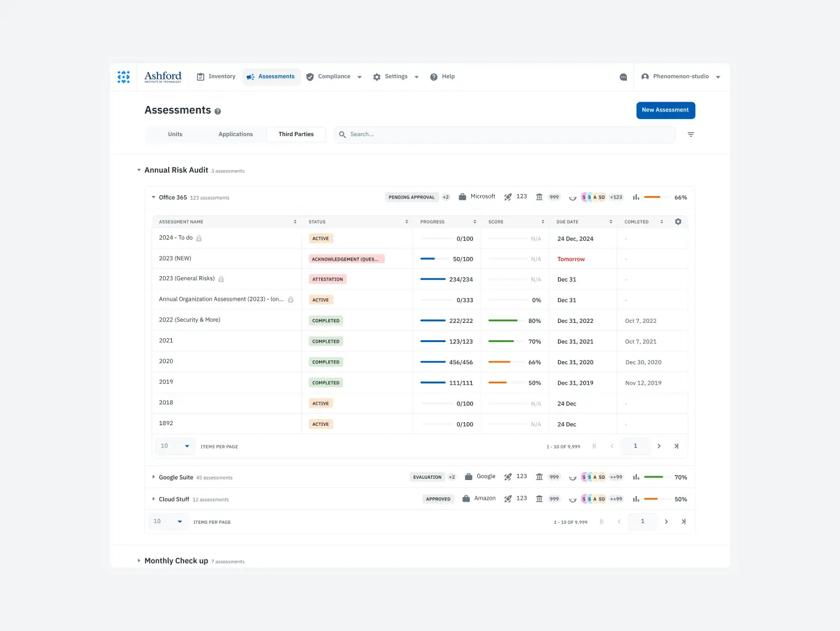This screenshot has height=631, width=840.
Task: Open the chat messages icon
Action: 623,77
